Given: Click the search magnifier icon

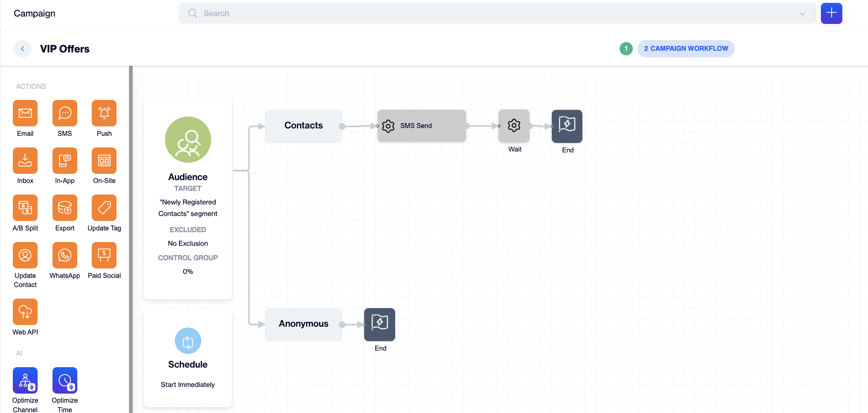Looking at the screenshot, I should [x=193, y=13].
